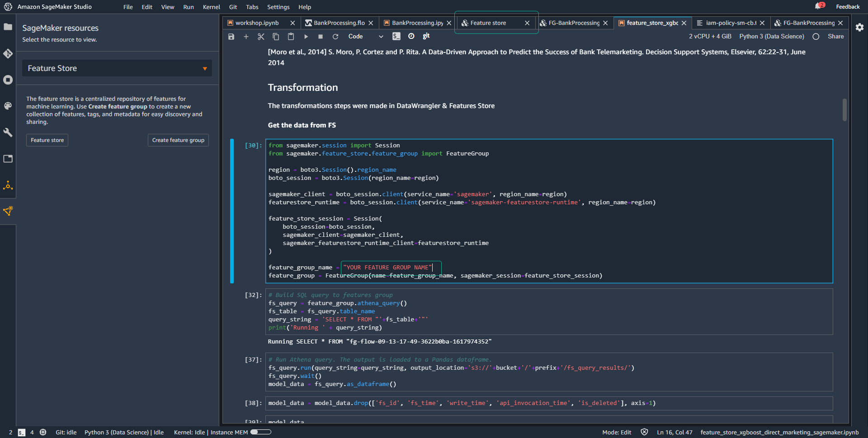The width and height of the screenshot is (868, 438).
Task: Open the Code cell type dropdown
Action: (x=365, y=37)
